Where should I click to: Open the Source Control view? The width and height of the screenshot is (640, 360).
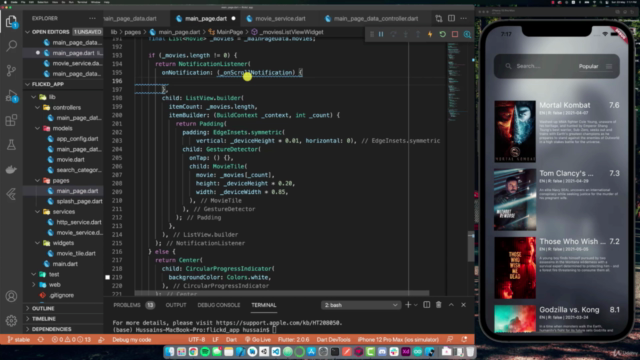[x=11, y=71]
